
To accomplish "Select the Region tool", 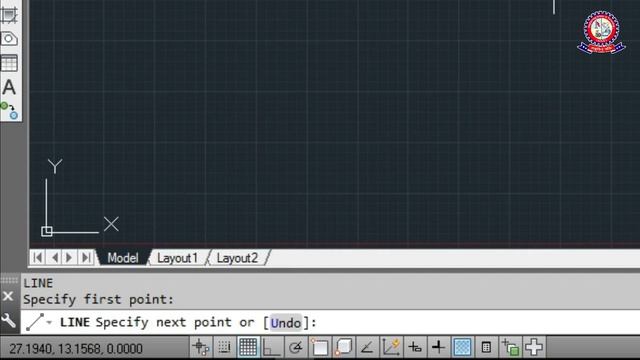I will (x=9, y=39).
